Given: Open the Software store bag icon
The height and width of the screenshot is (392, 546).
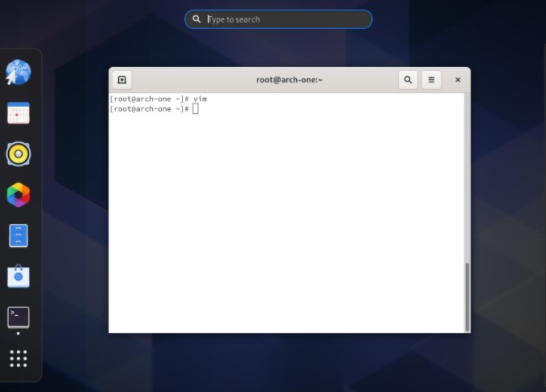Looking at the screenshot, I should [x=19, y=276].
